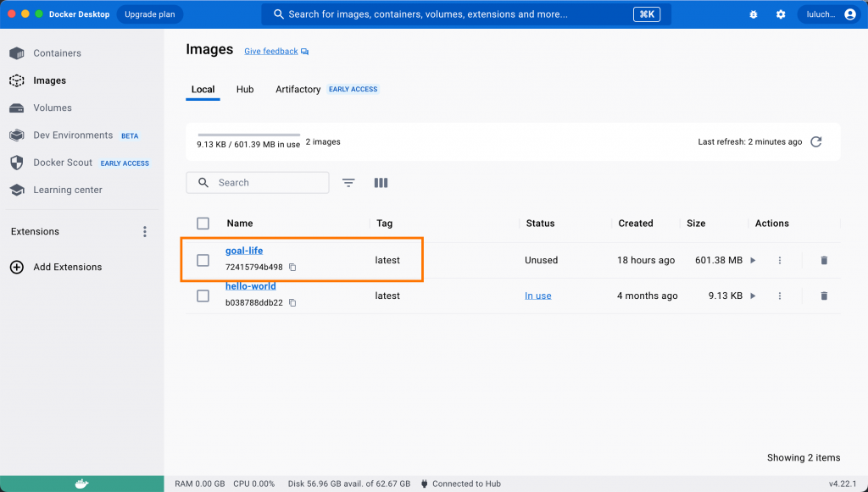
Task: Click the user avatar icon
Action: [x=850, y=14]
